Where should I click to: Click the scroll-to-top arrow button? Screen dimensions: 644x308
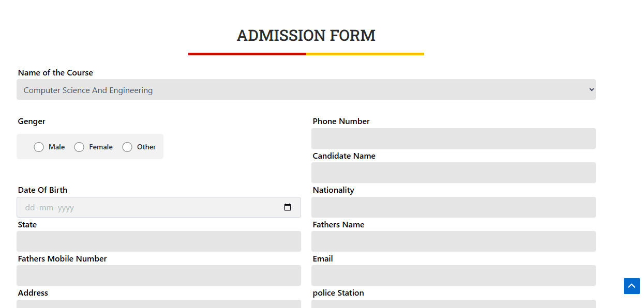coord(632,286)
